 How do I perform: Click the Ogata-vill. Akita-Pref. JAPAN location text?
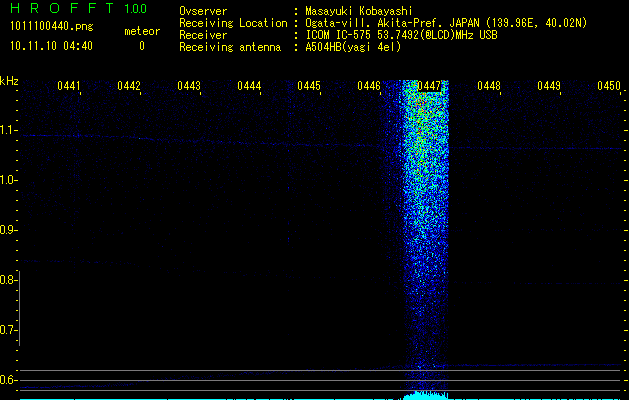click(446, 23)
